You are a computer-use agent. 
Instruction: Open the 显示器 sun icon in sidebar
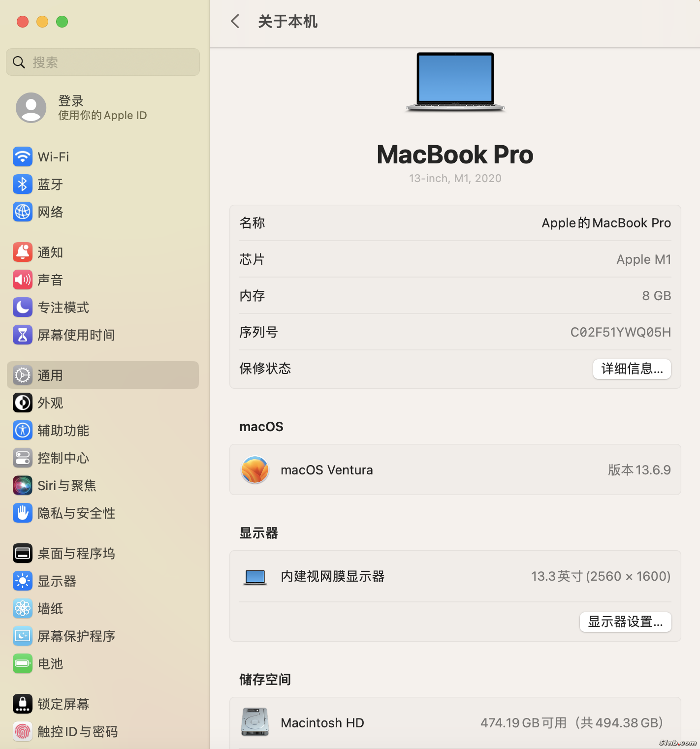coord(23,581)
